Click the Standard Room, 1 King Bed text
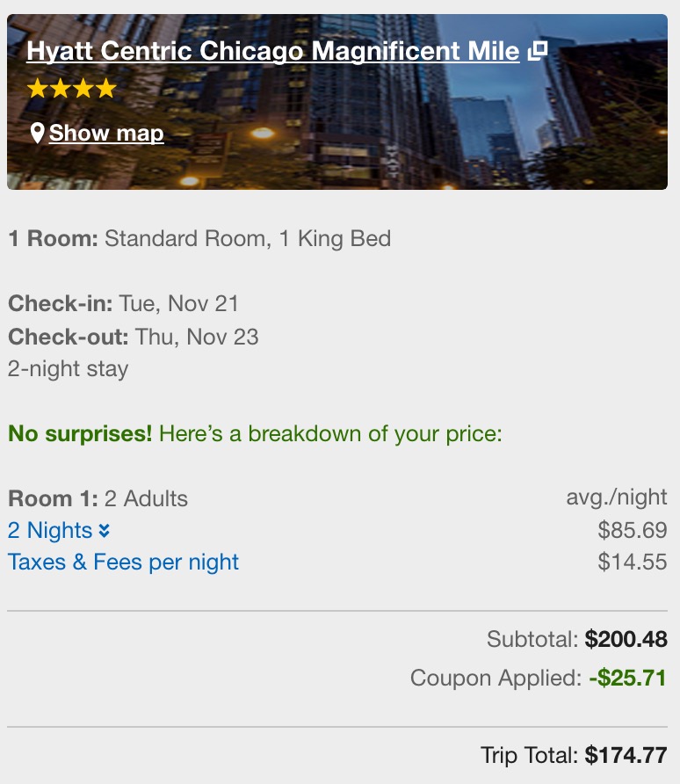This screenshot has height=784, width=680. (247, 239)
